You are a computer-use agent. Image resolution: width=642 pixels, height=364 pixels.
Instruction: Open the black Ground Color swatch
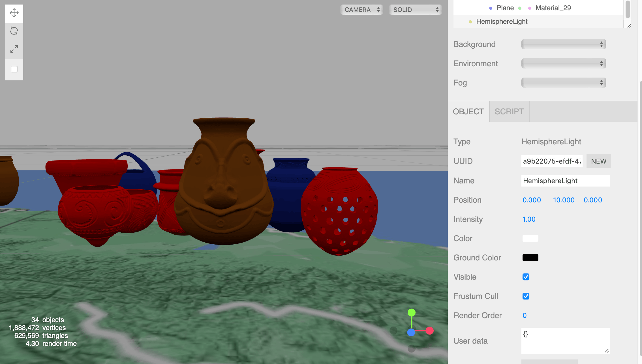pyautogui.click(x=530, y=258)
